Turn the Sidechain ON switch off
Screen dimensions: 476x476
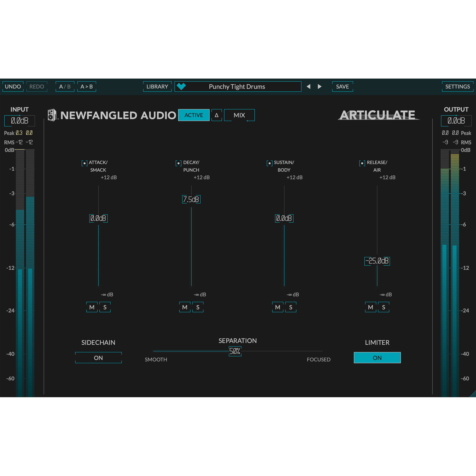pyautogui.click(x=98, y=358)
